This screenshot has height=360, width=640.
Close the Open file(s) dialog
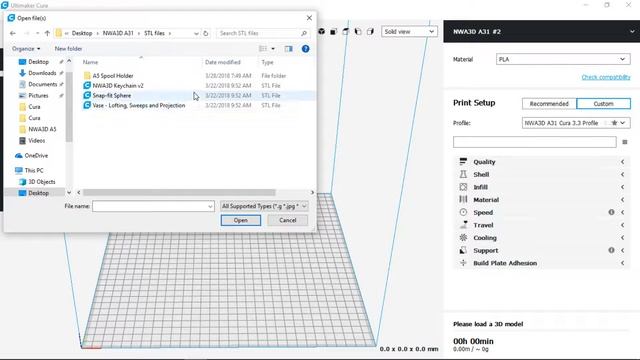coord(309,18)
